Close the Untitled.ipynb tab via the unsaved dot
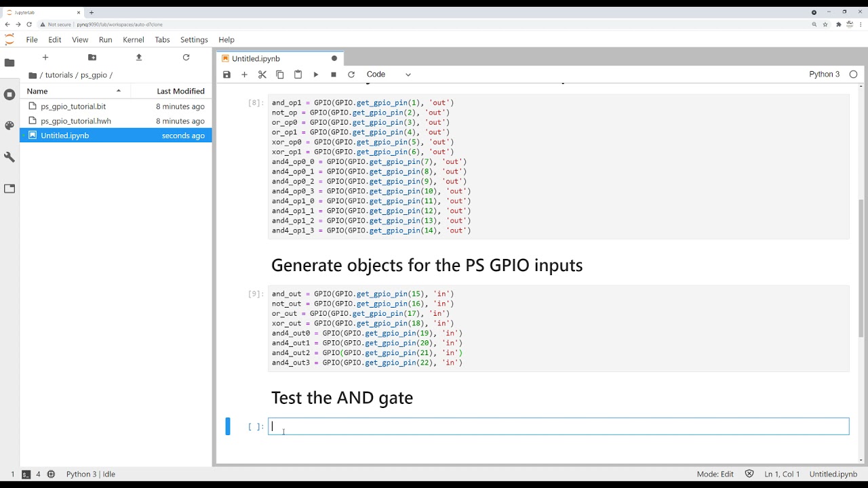 [x=334, y=58]
